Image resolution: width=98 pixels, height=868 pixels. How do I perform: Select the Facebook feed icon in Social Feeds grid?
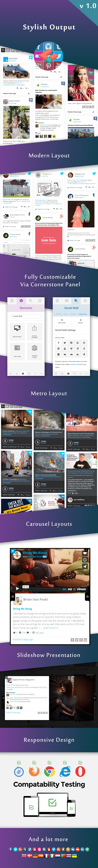[x=58, y=343]
